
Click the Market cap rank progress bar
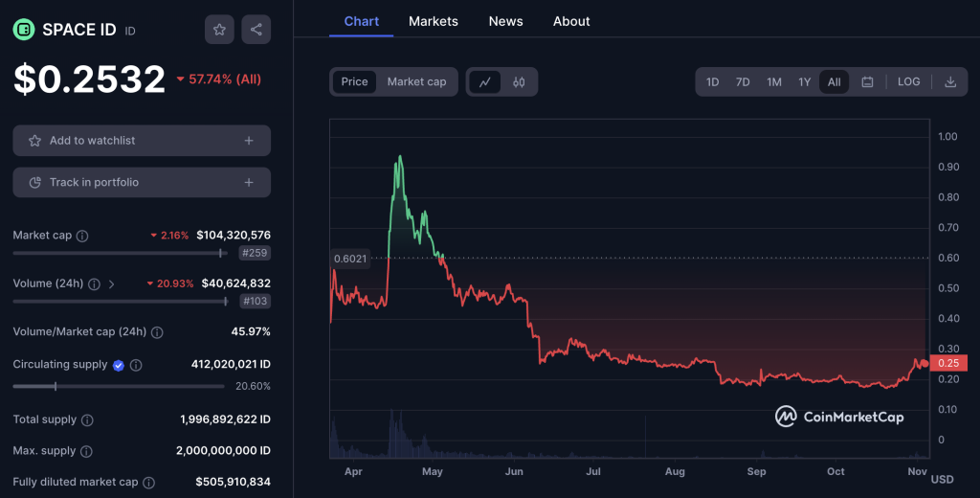tap(121, 254)
